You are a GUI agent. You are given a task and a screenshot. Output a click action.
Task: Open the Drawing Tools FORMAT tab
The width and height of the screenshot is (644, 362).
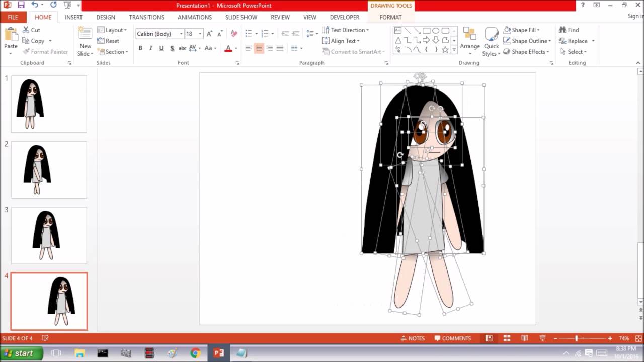point(390,17)
